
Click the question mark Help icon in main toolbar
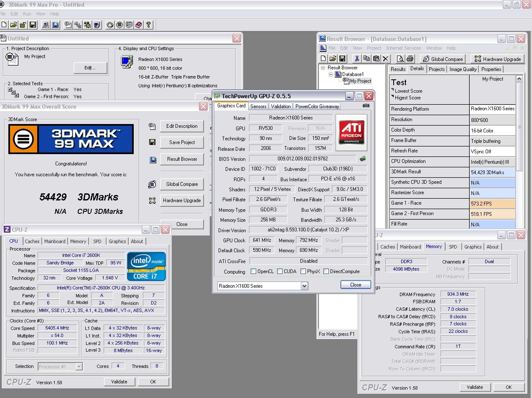click(148, 25)
